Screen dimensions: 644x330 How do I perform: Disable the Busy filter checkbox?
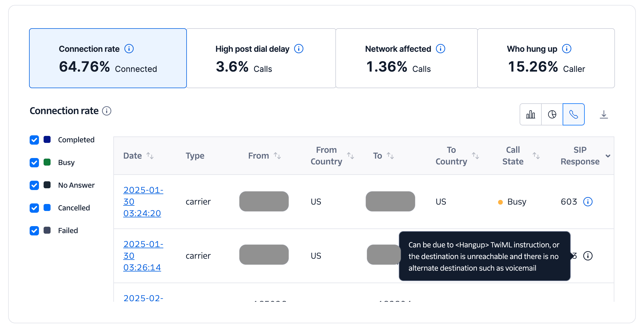(34, 163)
